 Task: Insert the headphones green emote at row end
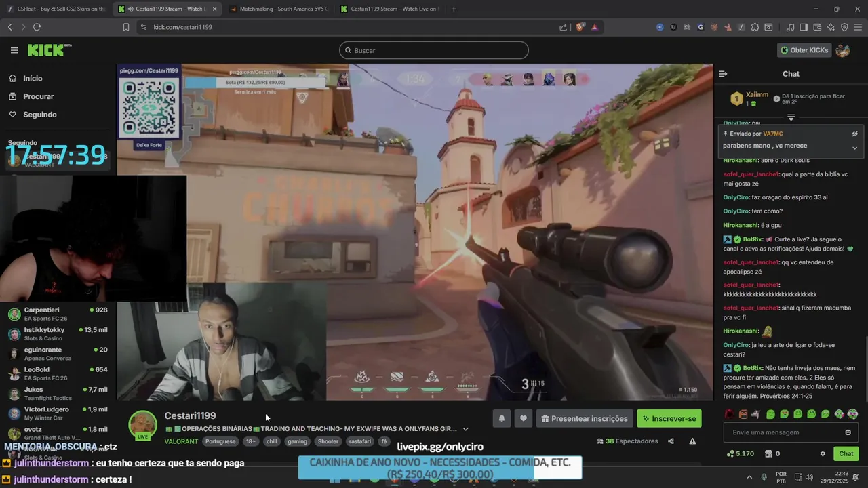pos(852,414)
